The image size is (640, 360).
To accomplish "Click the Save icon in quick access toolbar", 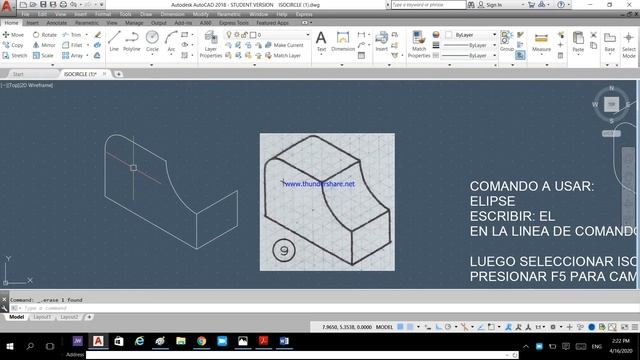I will pyautogui.click(x=43, y=4).
